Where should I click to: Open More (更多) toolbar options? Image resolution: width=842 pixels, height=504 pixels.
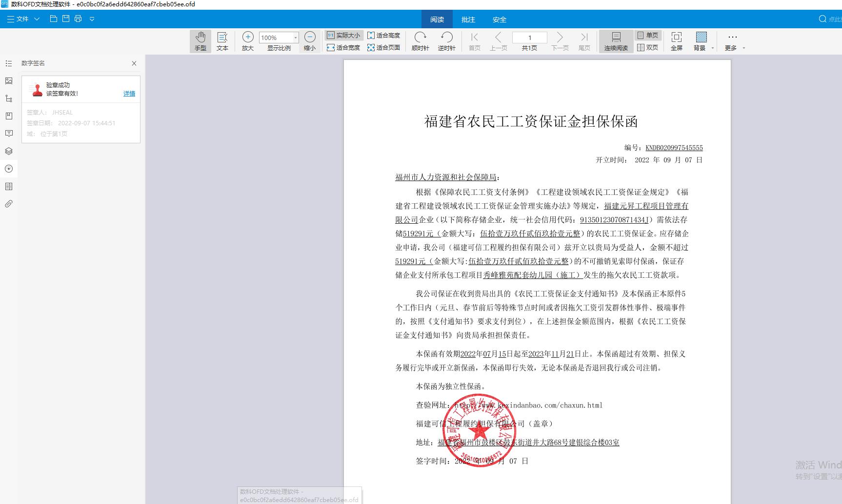pyautogui.click(x=731, y=41)
